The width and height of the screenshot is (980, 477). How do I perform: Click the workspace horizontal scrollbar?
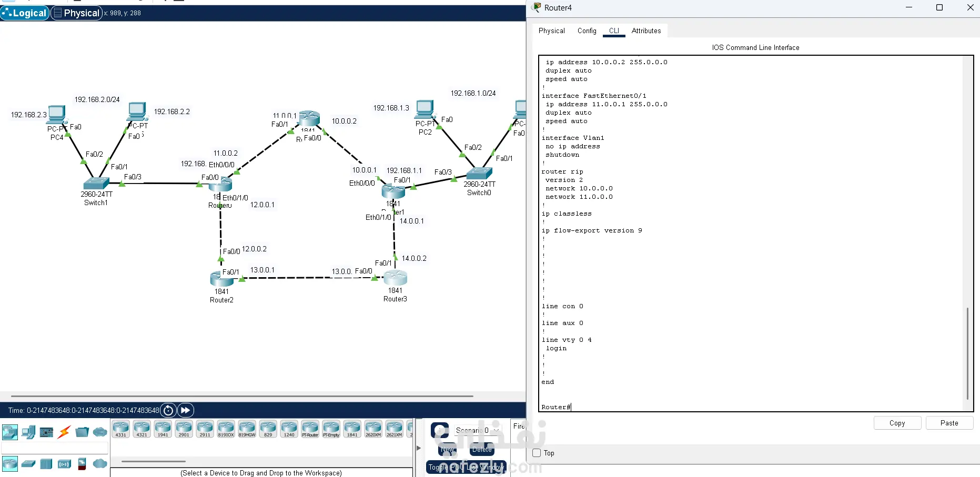[242, 396]
